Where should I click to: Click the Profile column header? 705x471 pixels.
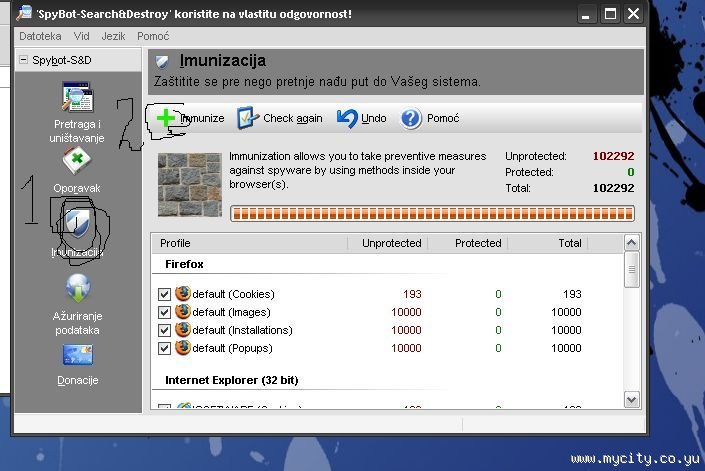(x=175, y=243)
